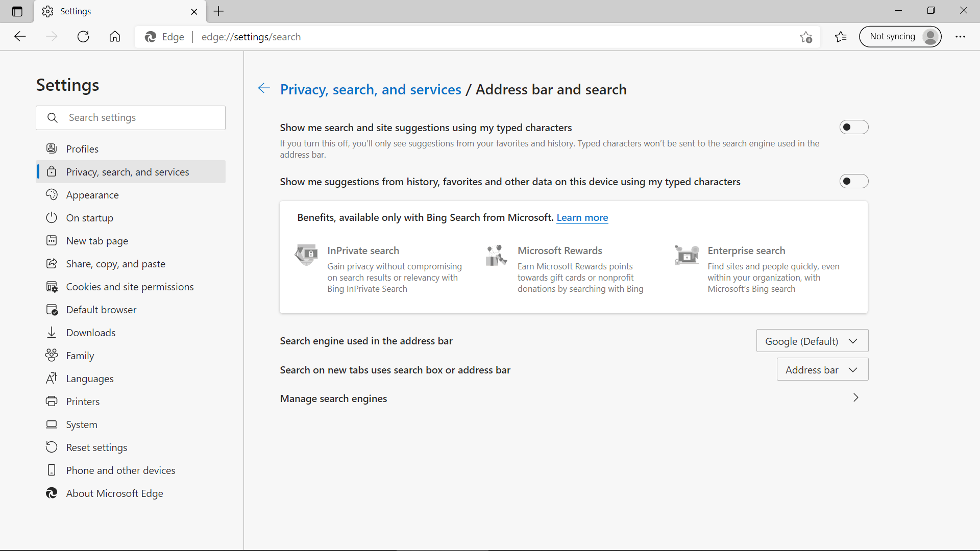Open the Google (Default) search engine dropdown
The height and width of the screenshot is (551, 980).
[x=812, y=341]
